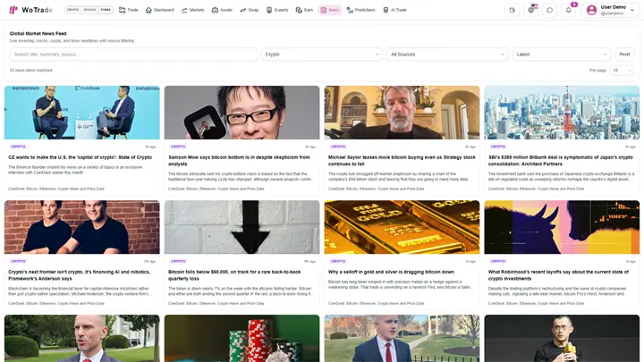Read 'Bitcoin falls below $60,000' headline
644x362 pixels.
click(x=234, y=275)
